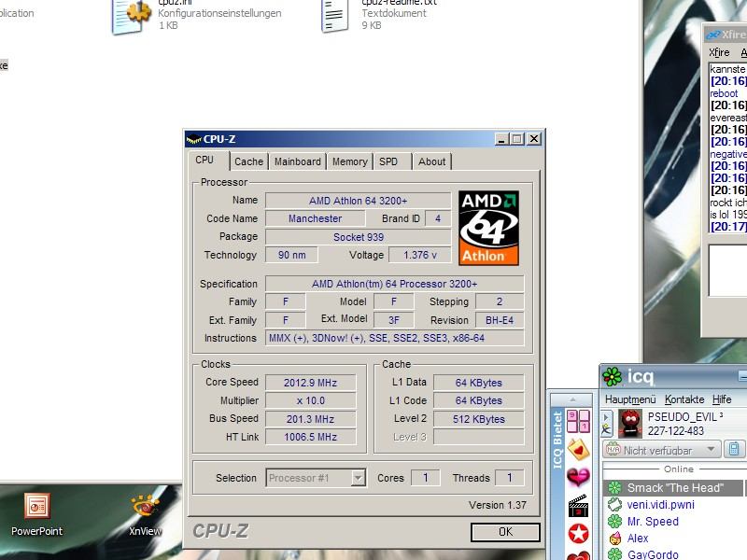Select the cpuz.ini configuration file icon
747x560 pixels.
click(132, 16)
